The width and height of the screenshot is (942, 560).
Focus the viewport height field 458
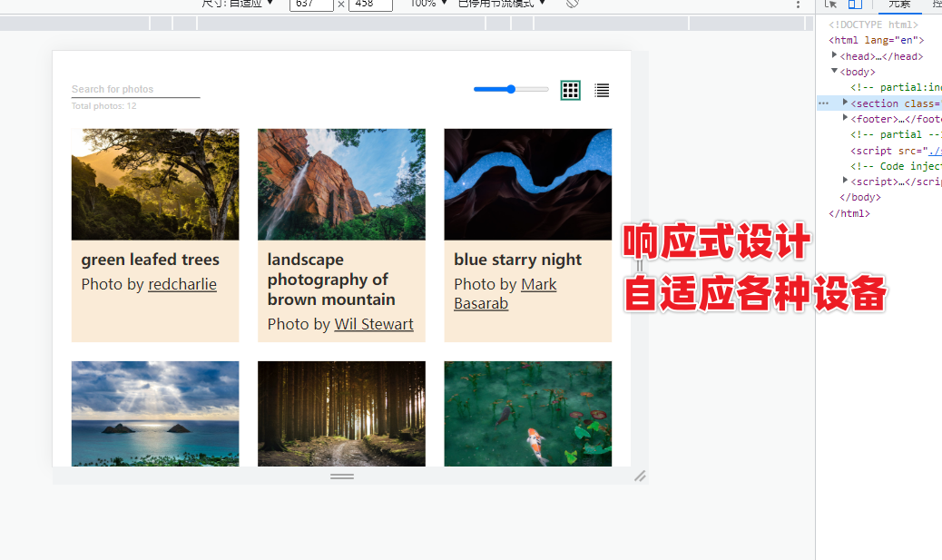click(x=370, y=5)
